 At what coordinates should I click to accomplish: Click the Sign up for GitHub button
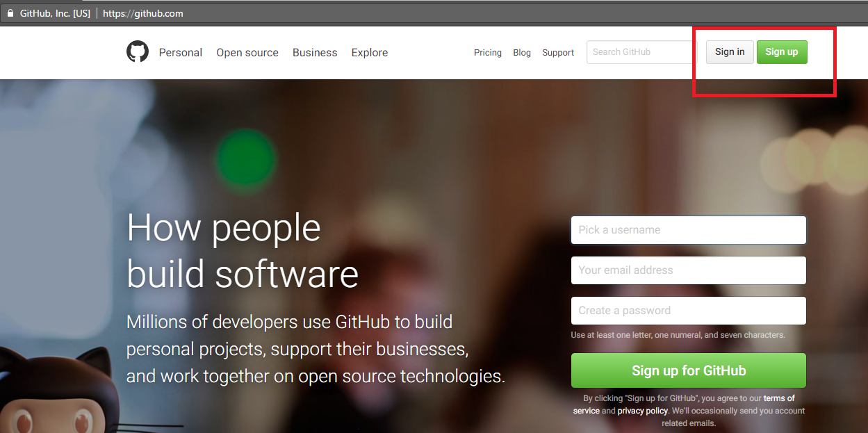[689, 370]
